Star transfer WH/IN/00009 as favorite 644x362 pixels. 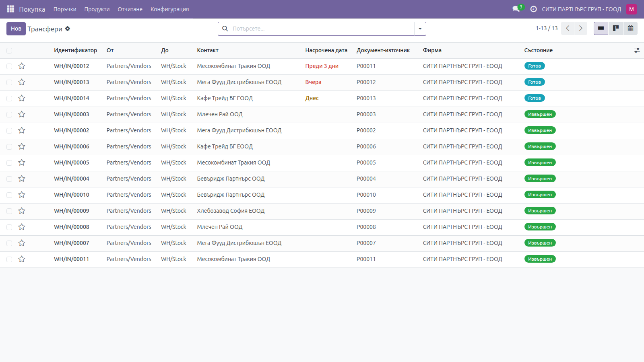point(22,211)
